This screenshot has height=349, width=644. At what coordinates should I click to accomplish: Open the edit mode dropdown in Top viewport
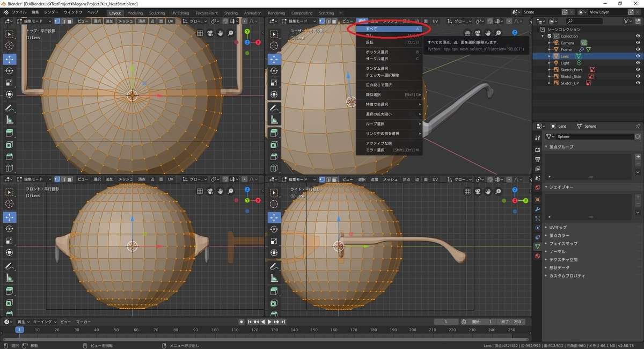click(x=34, y=21)
